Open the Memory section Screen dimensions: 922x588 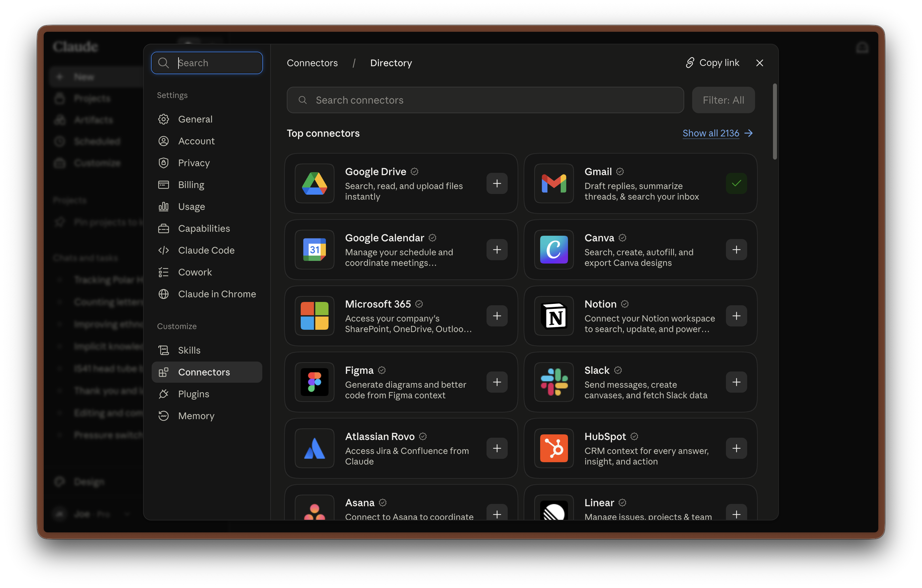(x=207, y=416)
